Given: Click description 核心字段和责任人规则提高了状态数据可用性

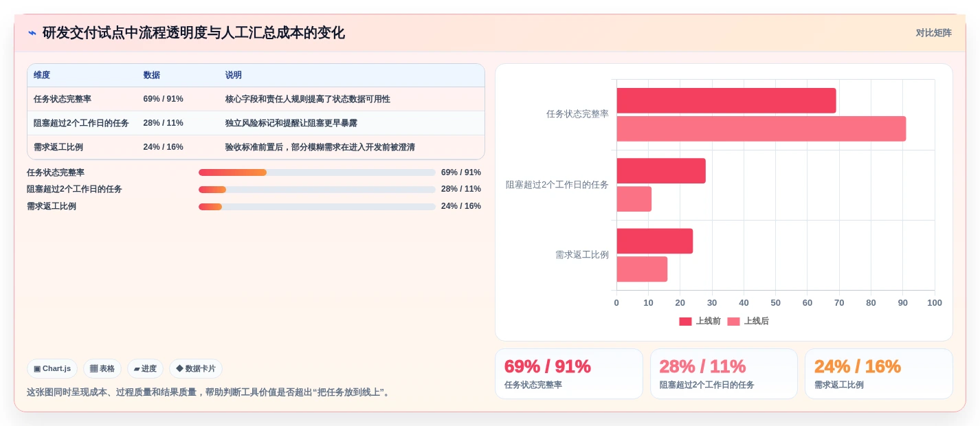Looking at the screenshot, I should coord(308,99).
